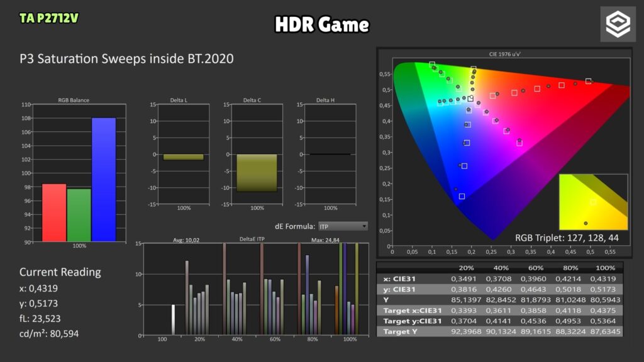This screenshot has height=362, width=644.
Task: Click the white 100 bar in the DeltaE ITP chart
Action: pos(174,320)
